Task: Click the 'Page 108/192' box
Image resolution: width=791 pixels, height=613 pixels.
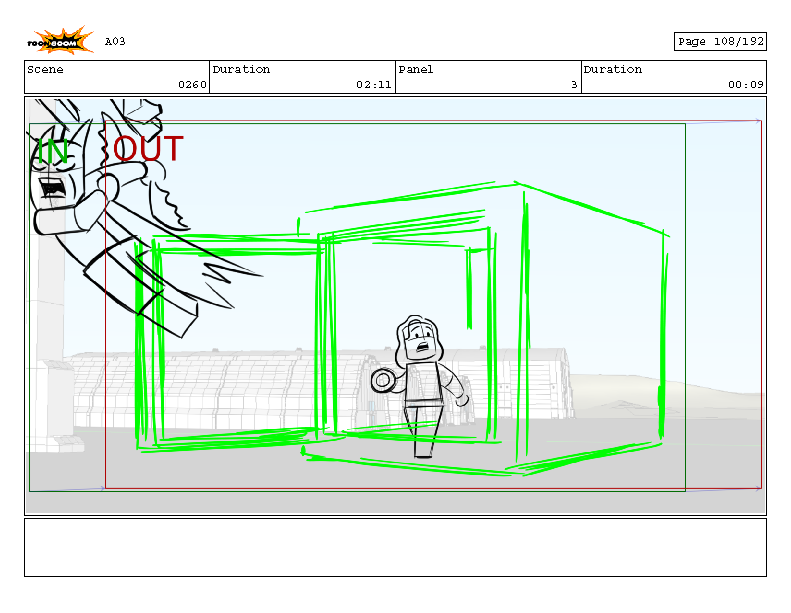Action: click(x=720, y=41)
